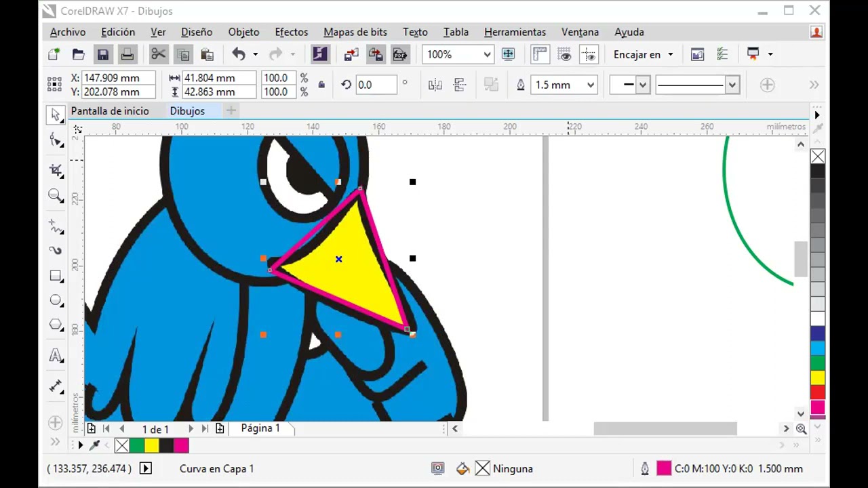Add a new document tab with plus

click(x=231, y=110)
